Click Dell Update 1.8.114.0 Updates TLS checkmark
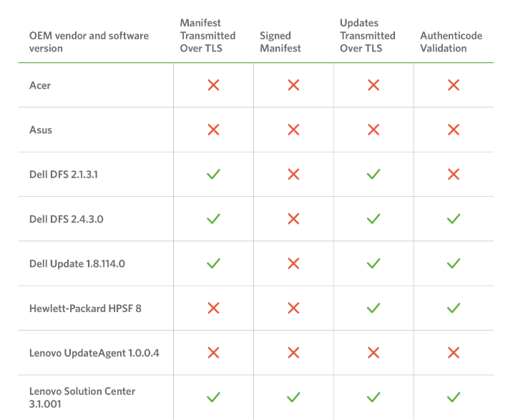 pos(373,263)
